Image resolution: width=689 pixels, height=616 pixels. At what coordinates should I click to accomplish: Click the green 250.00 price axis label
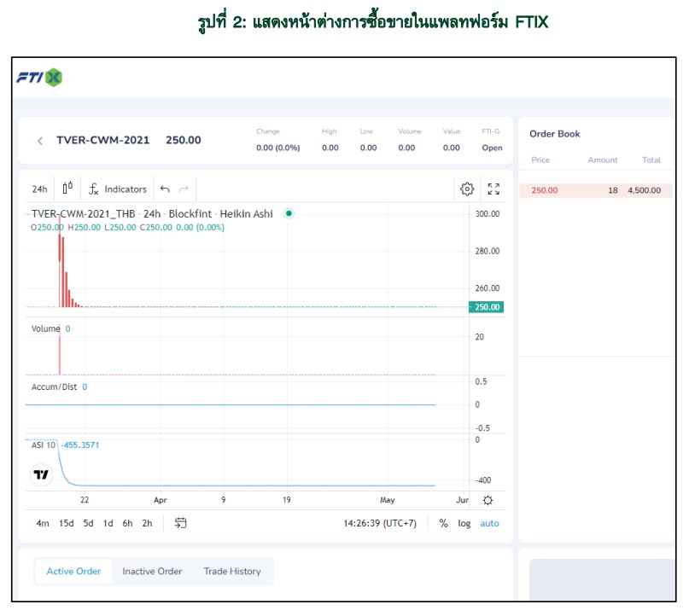click(487, 307)
